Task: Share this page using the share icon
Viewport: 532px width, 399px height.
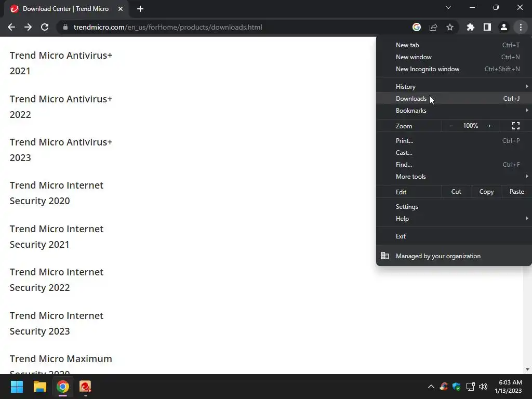Action: (433, 27)
